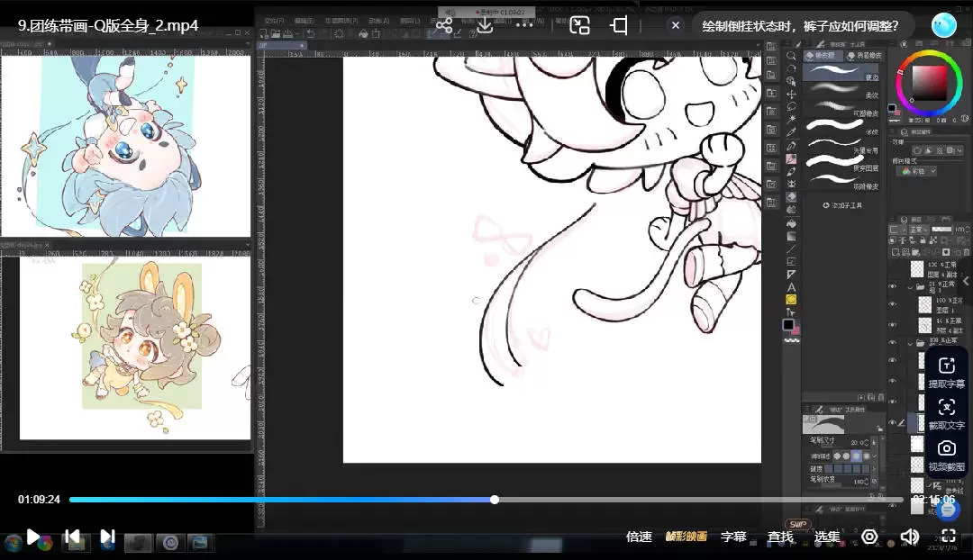Go to previous video

[72, 537]
